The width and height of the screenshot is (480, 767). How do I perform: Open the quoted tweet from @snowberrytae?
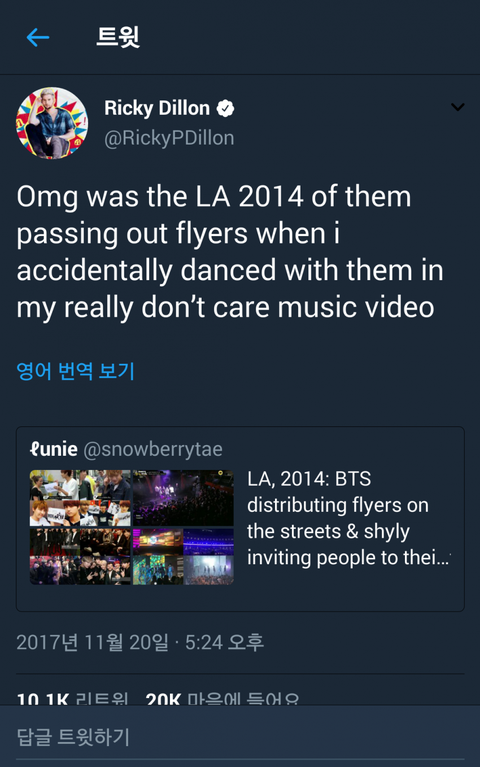240,519
